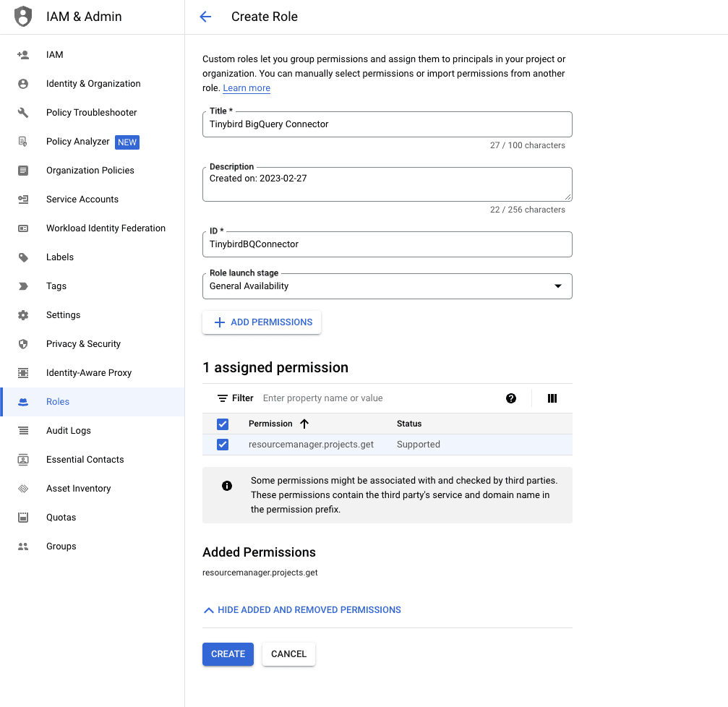Focus the Filter property name input
The image size is (728, 707).
376,398
